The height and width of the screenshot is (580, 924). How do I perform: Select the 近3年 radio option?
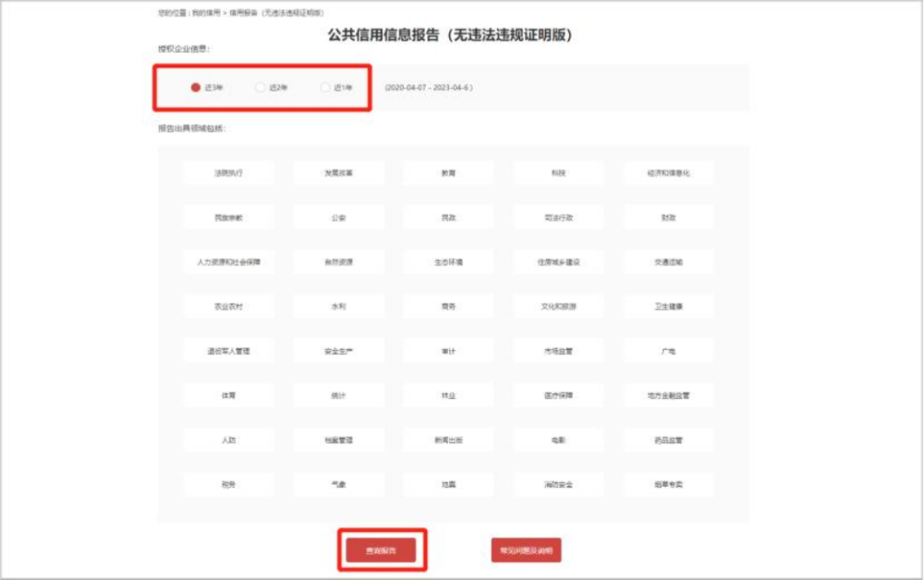(196, 88)
